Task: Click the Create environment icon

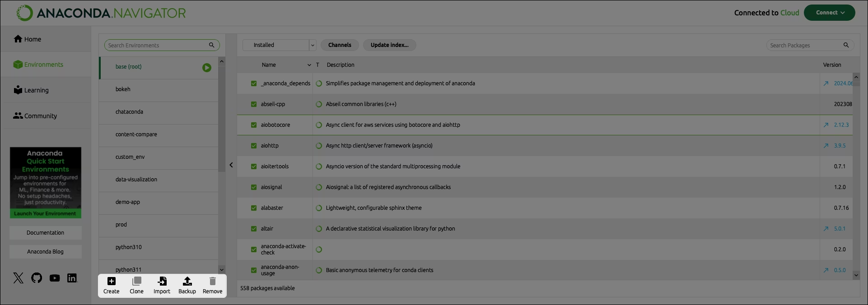Action: [111, 282]
